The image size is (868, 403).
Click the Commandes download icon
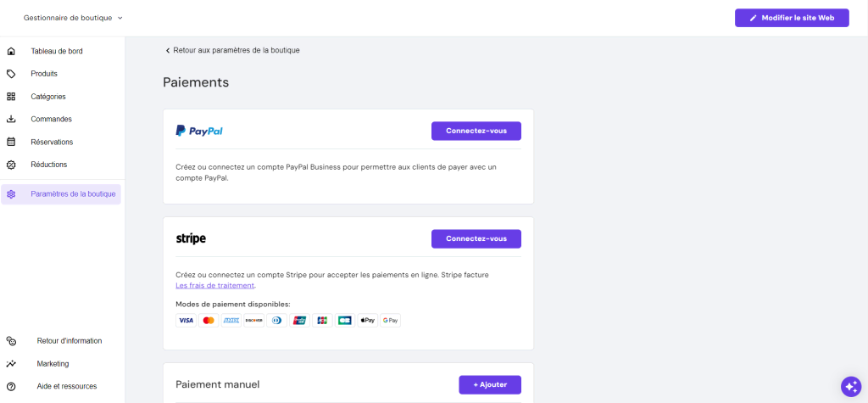[11, 120]
